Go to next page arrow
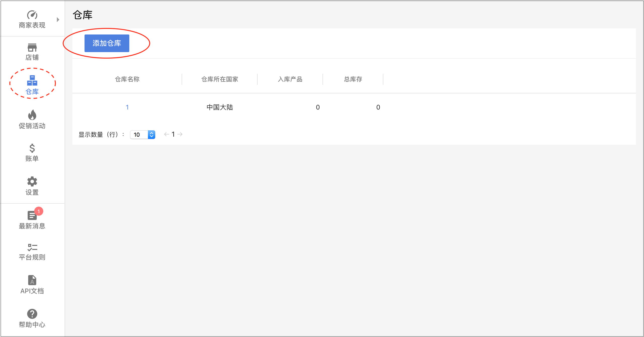Image resolution: width=644 pixels, height=337 pixels. tap(180, 134)
